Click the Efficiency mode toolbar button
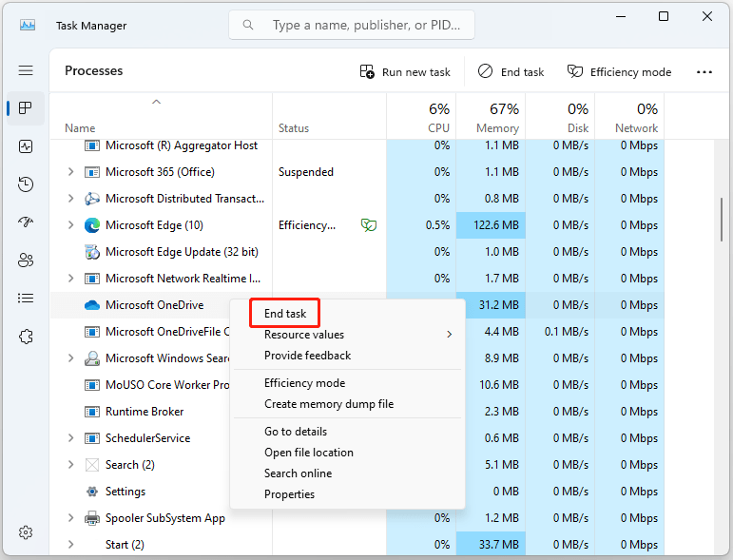 pos(619,72)
